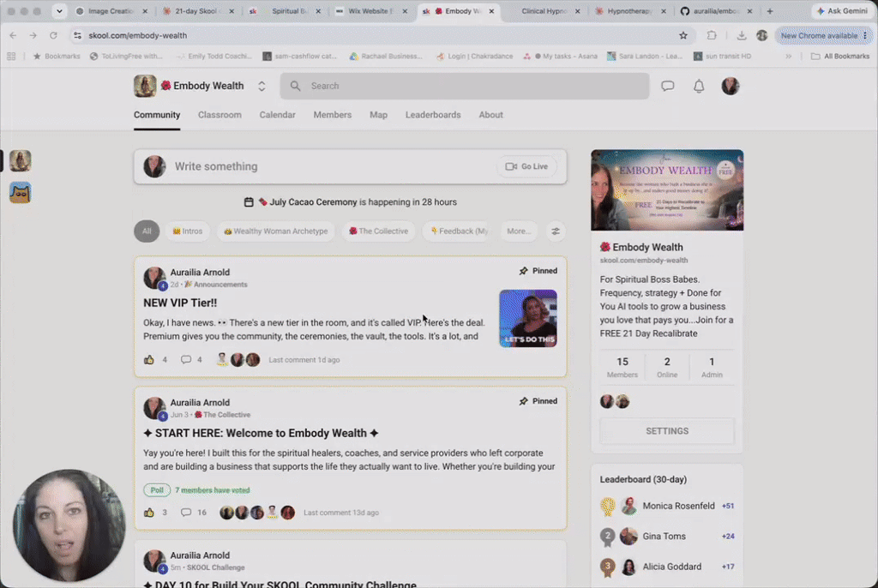
Task: Click the address bar URL
Action: click(x=138, y=35)
